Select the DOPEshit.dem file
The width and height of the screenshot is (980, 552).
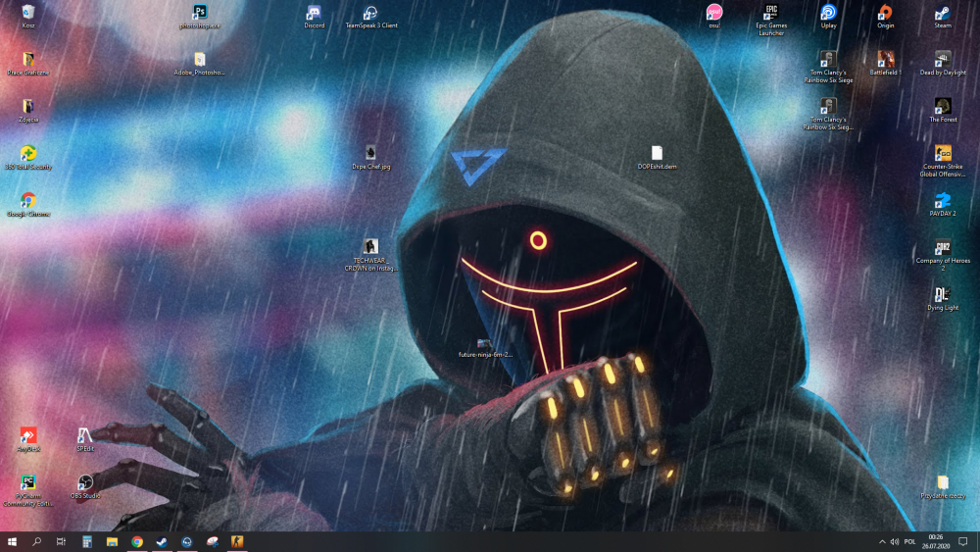657,158
